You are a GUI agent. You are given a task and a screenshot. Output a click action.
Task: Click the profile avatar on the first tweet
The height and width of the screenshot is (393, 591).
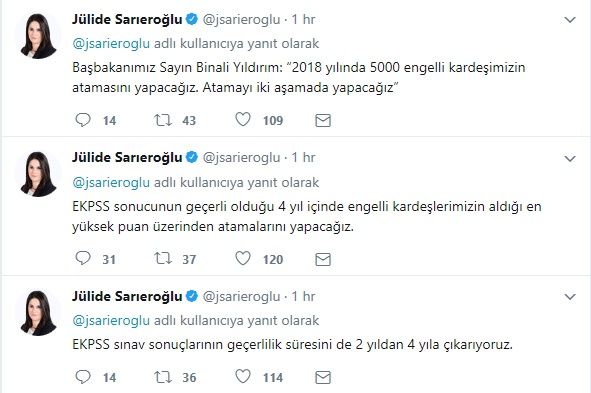38,36
